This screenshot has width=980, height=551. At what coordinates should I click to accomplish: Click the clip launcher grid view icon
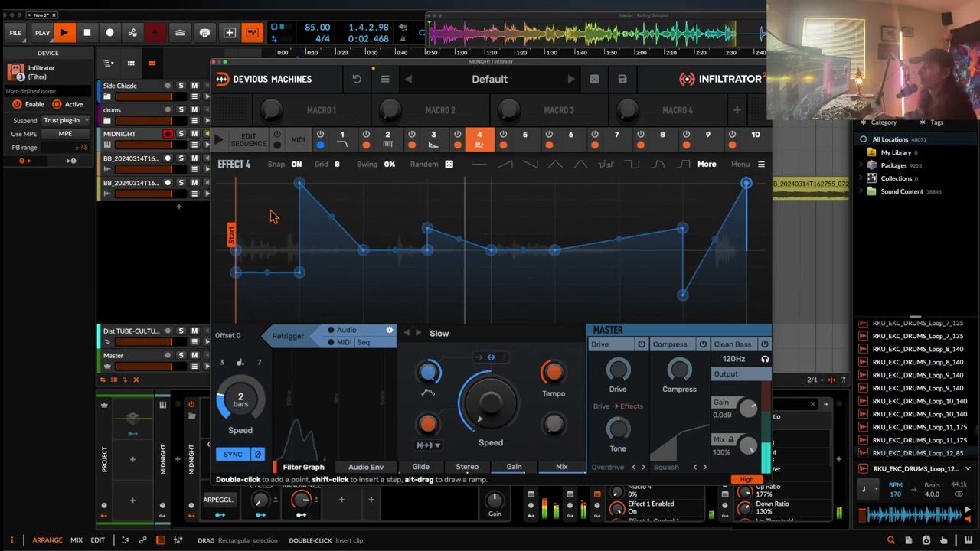(131, 64)
